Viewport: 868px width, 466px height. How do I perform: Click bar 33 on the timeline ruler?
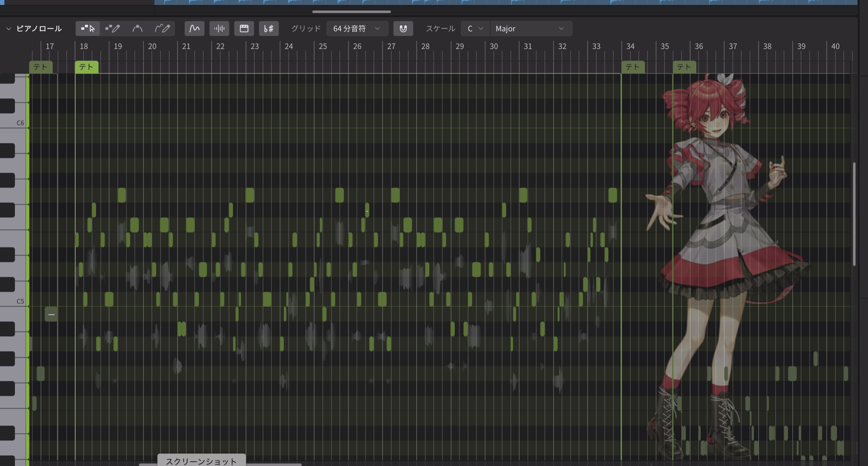coord(596,46)
